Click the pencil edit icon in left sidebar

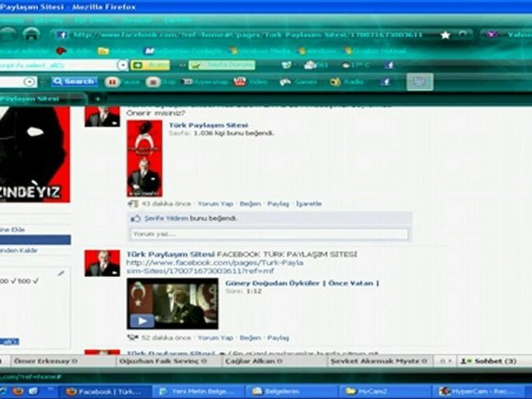point(62,273)
